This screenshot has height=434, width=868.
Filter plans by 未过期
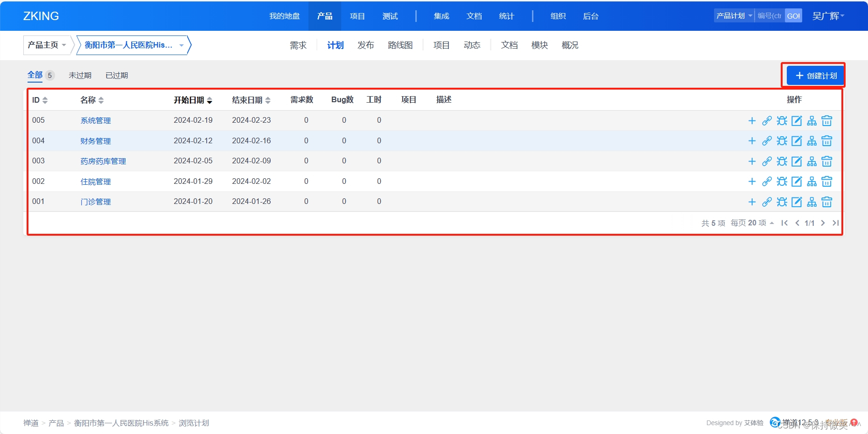[80, 76]
